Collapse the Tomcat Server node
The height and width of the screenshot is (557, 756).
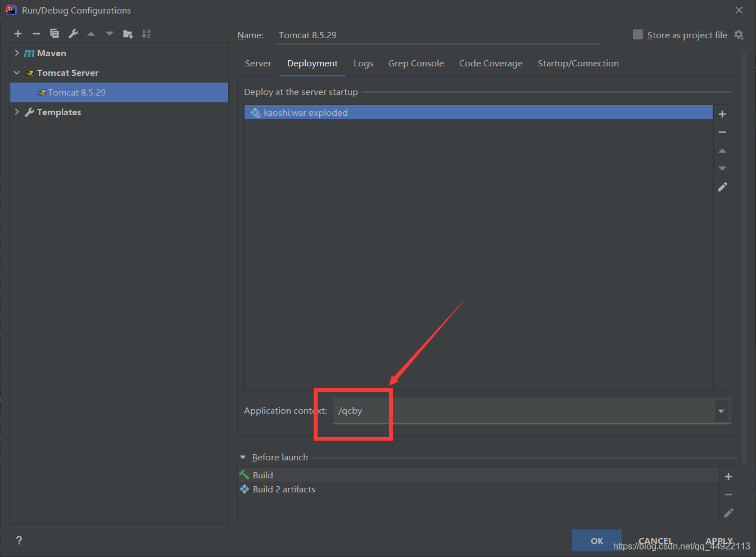click(x=17, y=73)
